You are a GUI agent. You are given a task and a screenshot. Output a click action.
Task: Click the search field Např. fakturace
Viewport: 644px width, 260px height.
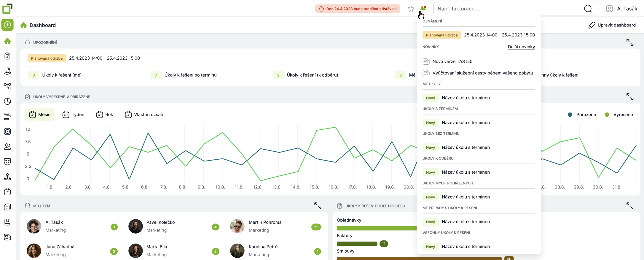pos(507,9)
